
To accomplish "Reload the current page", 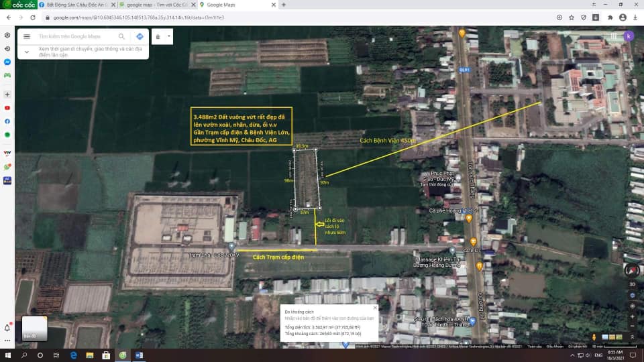I will (x=33, y=17).
